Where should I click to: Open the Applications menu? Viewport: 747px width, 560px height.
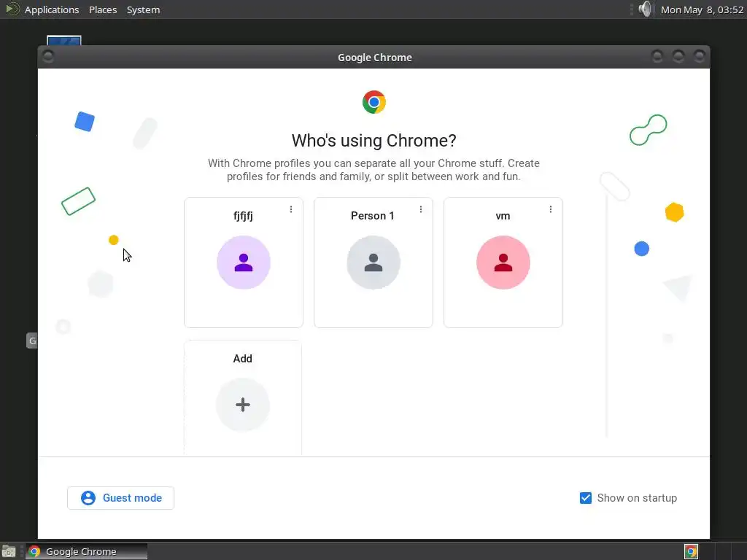[x=52, y=9]
